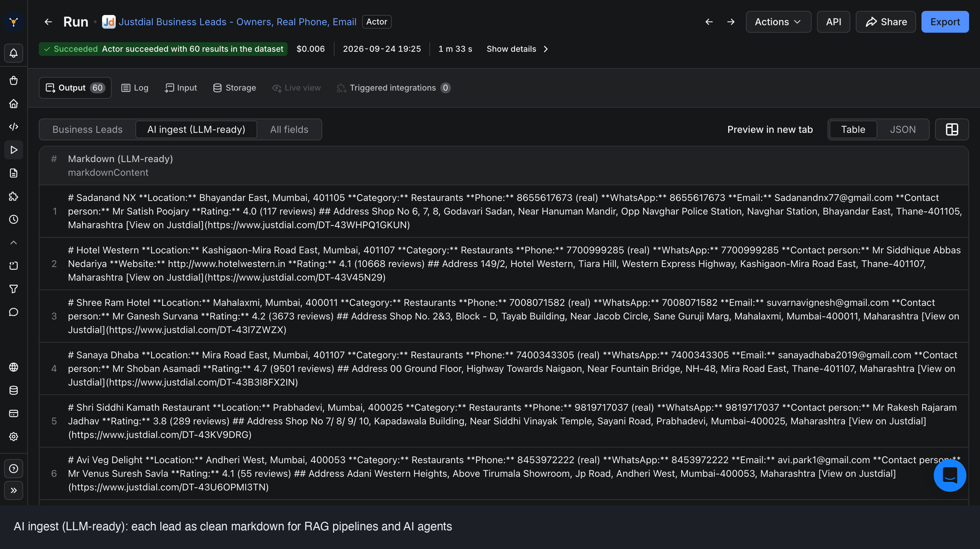980x549 pixels.
Task: Click the Succeeded status badge
Action: tap(163, 49)
